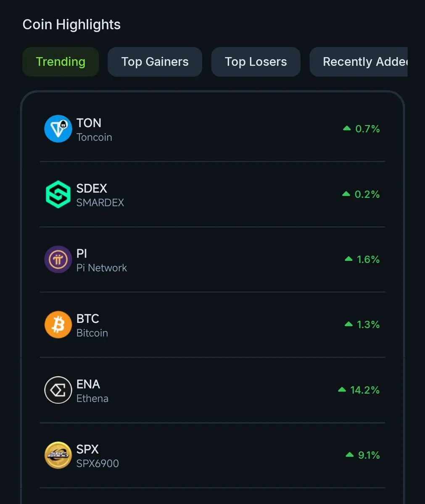Click the Toncoin 0.7% percentage
Image resolution: width=425 pixels, height=504 pixels.
click(x=367, y=129)
